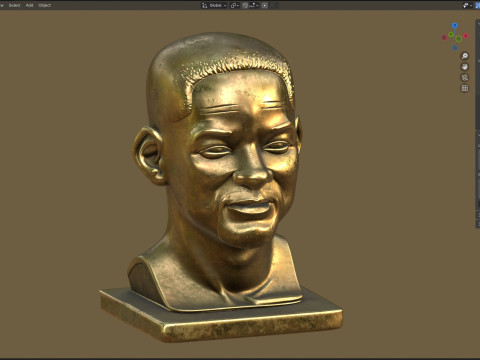This screenshot has width=480, height=360.
Task: Open the pivot point dropdown
Action: 235,5
